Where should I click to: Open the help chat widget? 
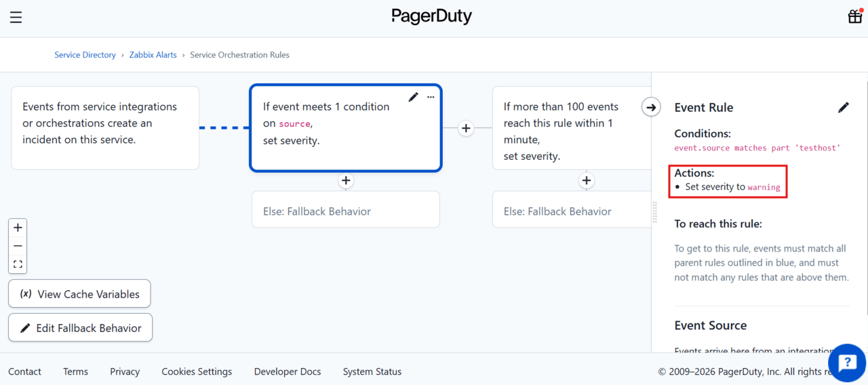(x=846, y=363)
